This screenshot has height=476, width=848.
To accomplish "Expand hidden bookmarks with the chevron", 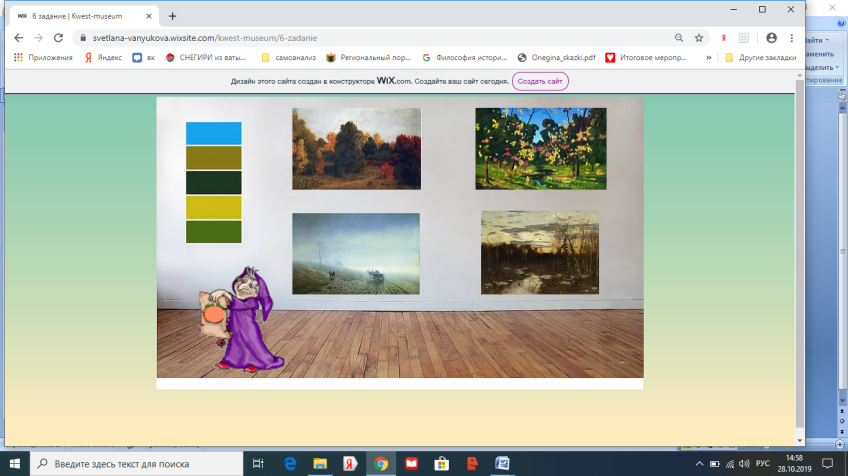I will [x=708, y=57].
